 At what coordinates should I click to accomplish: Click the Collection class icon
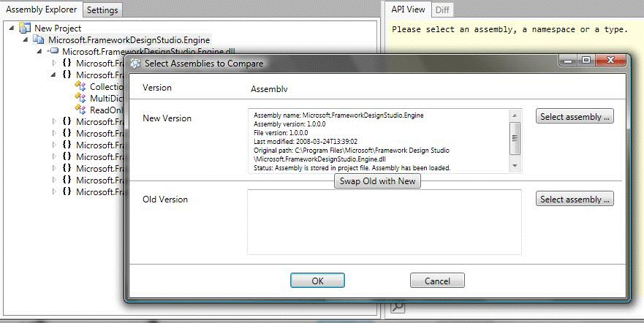[80, 86]
